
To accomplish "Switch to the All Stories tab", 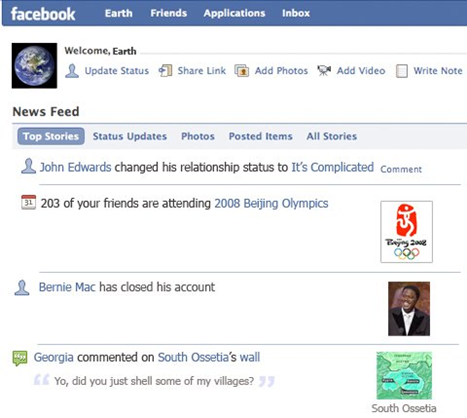I will pos(332,136).
